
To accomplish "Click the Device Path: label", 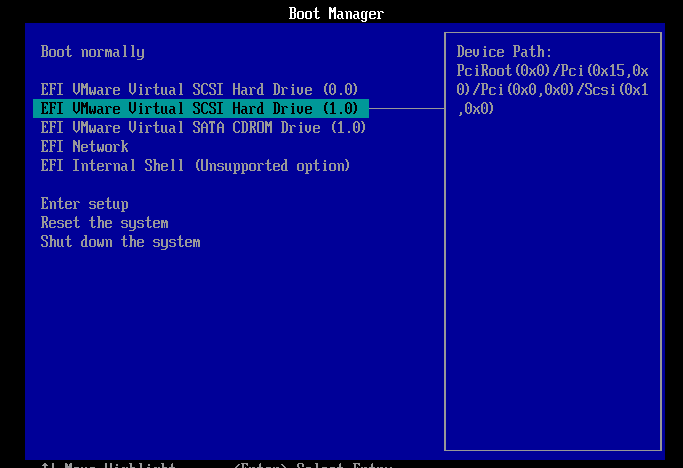I will tap(504, 52).
